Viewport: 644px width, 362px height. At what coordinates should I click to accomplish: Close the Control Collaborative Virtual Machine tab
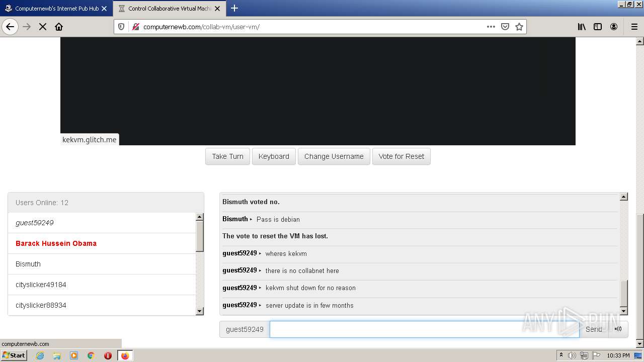point(217,9)
